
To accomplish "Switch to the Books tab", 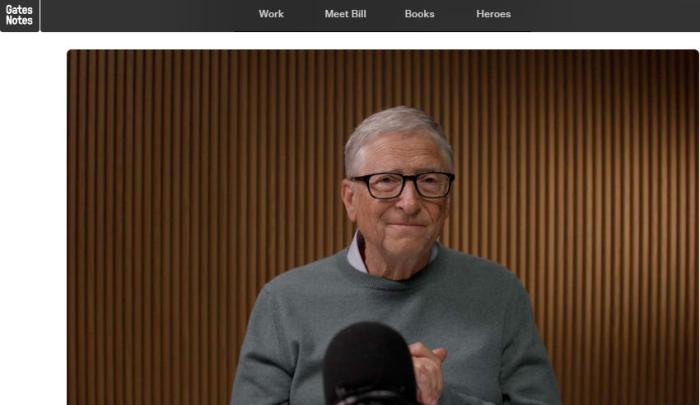I will tap(419, 14).
